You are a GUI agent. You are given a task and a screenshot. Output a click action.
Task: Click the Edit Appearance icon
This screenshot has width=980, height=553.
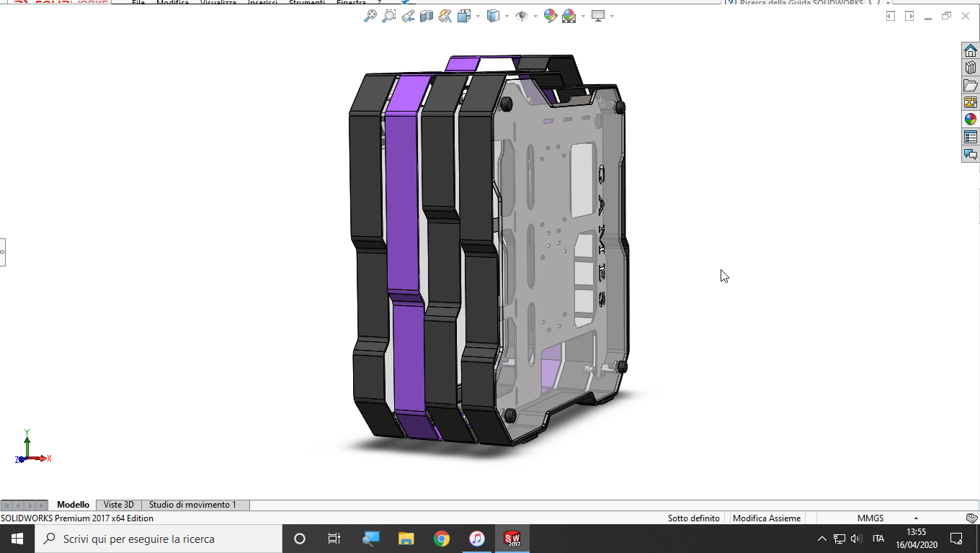point(551,16)
